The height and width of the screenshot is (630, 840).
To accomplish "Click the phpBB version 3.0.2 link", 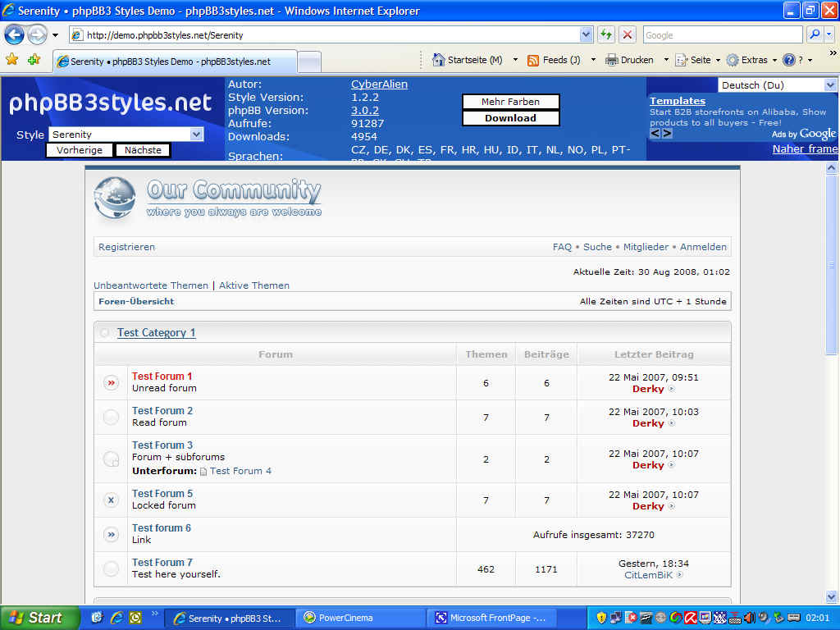I will (x=365, y=111).
